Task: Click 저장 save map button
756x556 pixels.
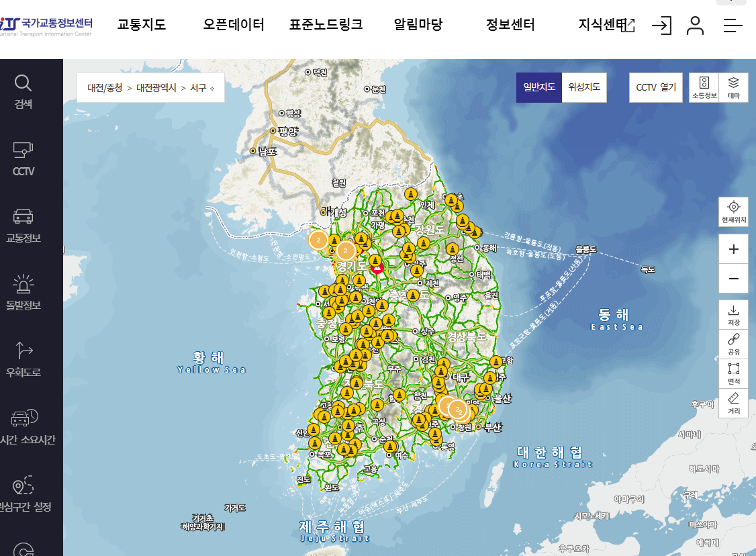Action: coord(733,315)
